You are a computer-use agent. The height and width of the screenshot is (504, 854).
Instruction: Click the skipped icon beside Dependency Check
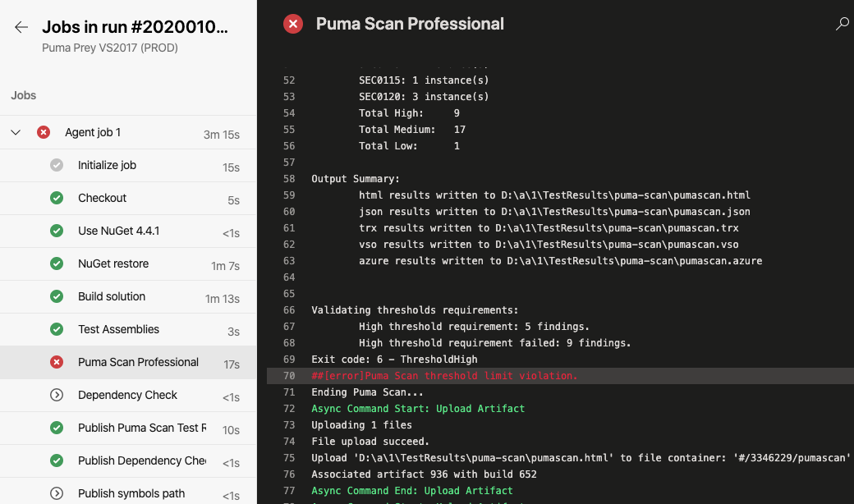tap(57, 395)
